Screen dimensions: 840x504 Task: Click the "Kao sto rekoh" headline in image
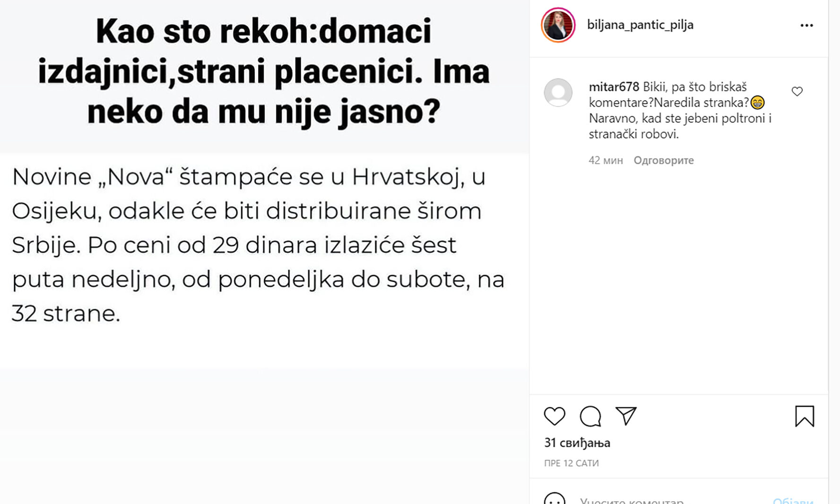click(264, 71)
